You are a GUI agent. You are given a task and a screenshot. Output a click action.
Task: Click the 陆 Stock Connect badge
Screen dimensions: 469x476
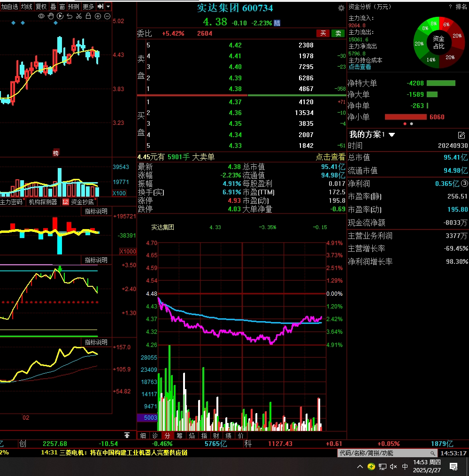click(x=277, y=23)
